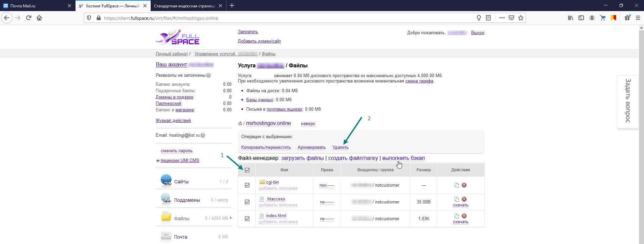Switch to the Почта Mail.ru tab
The image size is (644, 244).
(37, 6)
